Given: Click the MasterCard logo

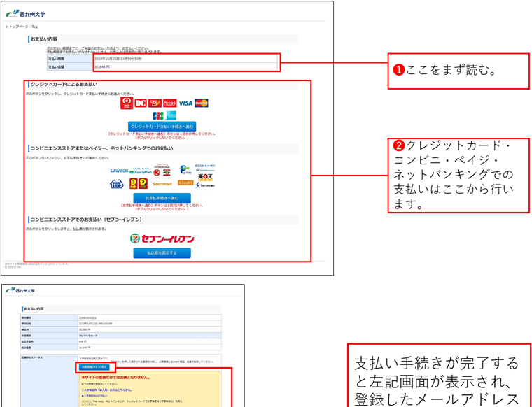Looking at the screenshot, I should pyautogui.click(x=202, y=103).
